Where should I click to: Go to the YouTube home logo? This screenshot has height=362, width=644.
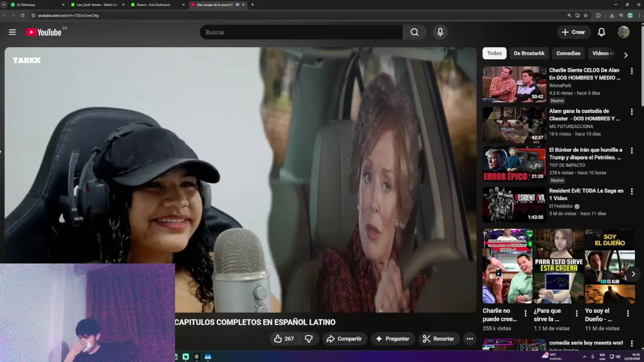point(43,32)
